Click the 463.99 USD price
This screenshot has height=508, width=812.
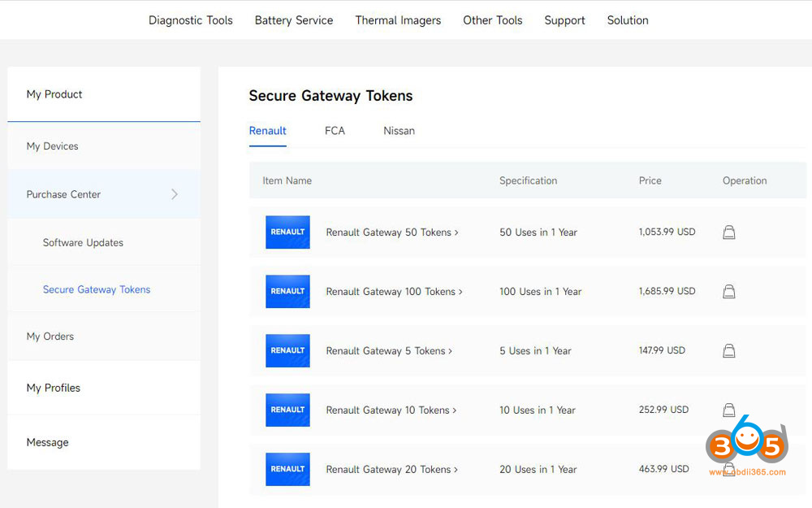pyautogui.click(x=664, y=469)
